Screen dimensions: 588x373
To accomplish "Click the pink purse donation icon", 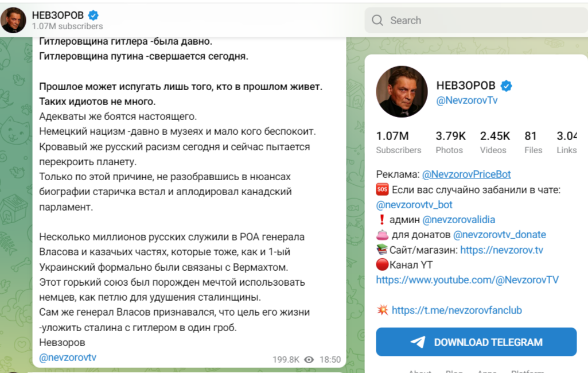I will coord(382,235).
